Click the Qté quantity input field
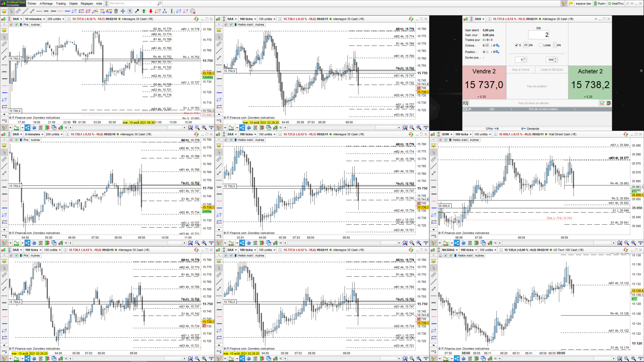Image resolution: width=644 pixels, height=362 pixels. coord(538,35)
